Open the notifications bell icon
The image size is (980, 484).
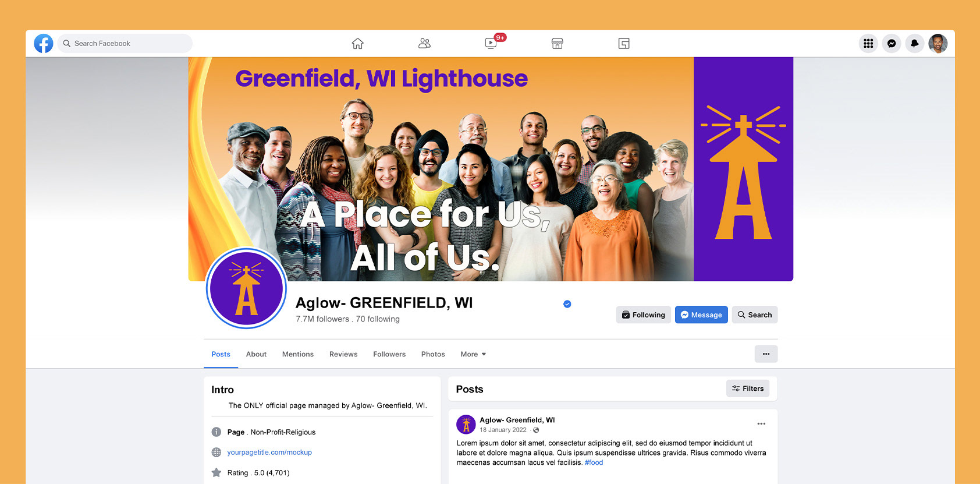tap(915, 43)
